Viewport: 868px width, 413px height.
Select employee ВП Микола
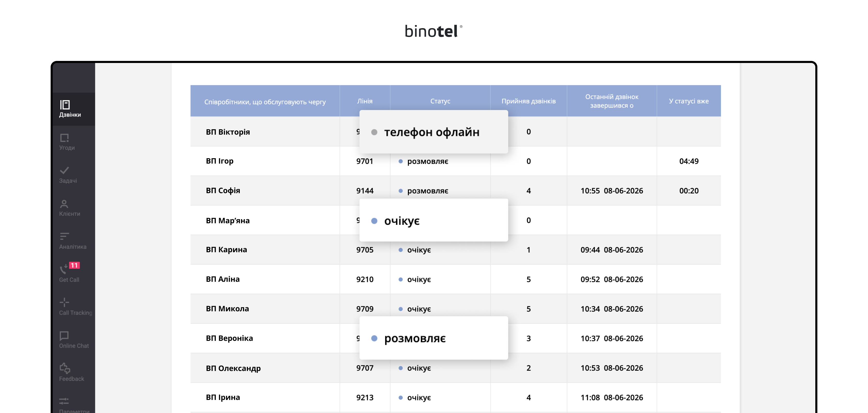[227, 309]
